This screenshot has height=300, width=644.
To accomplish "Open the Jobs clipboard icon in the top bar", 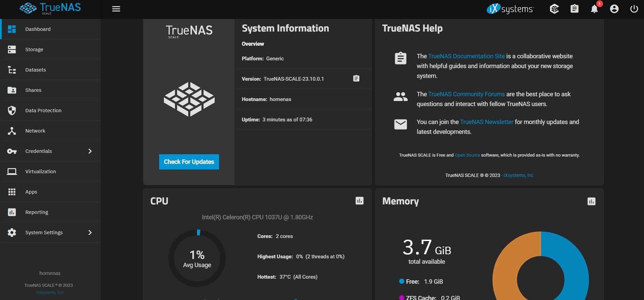I will 575,9.
